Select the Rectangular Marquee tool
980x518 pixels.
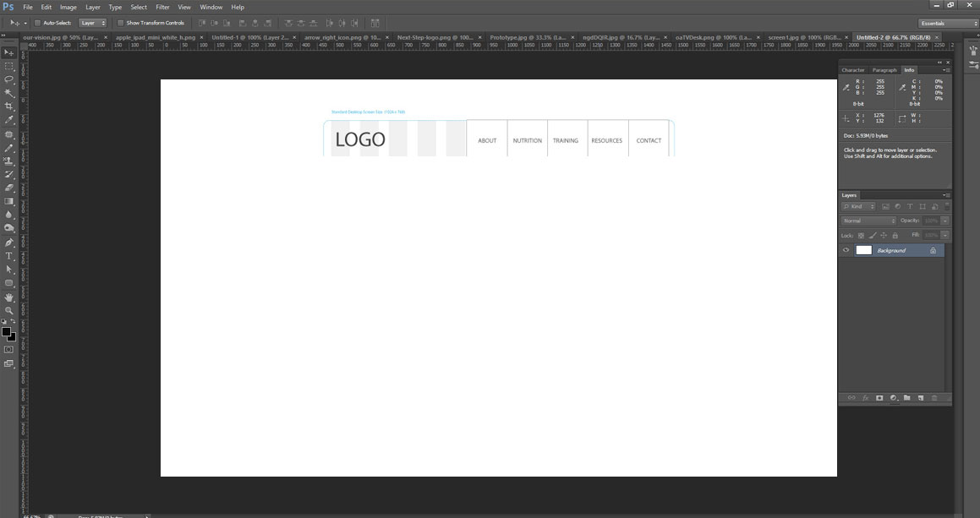click(8, 66)
